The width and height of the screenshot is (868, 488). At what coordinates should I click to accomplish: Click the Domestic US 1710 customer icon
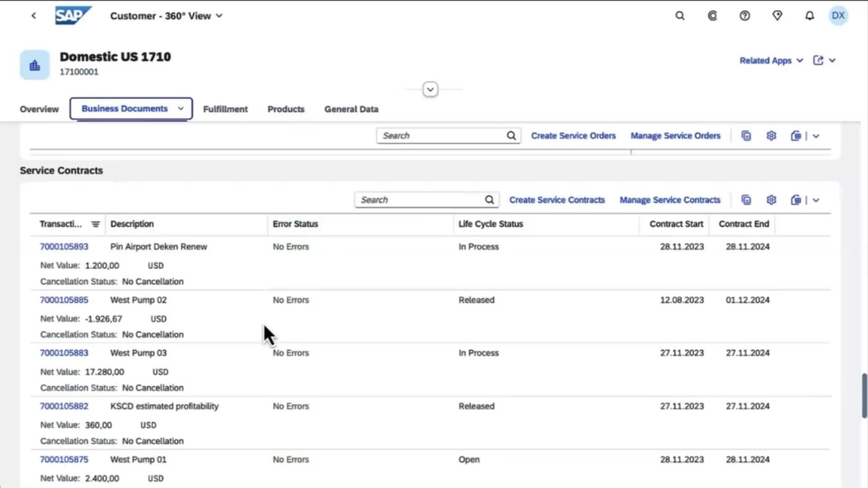click(x=35, y=65)
